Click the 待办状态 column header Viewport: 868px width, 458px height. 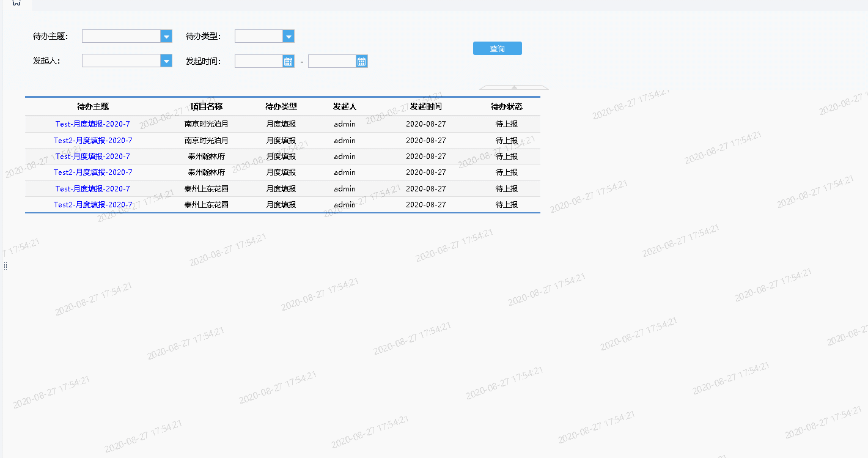(507, 106)
